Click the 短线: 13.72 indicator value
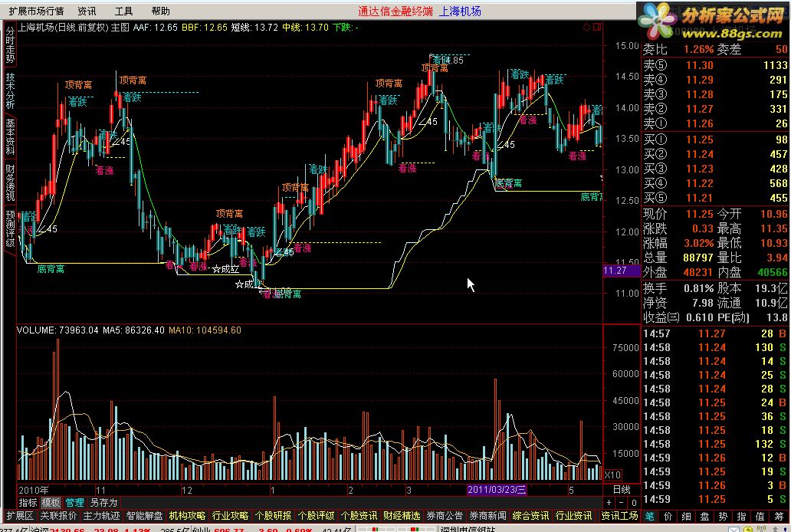791x532 pixels. tap(254, 28)
